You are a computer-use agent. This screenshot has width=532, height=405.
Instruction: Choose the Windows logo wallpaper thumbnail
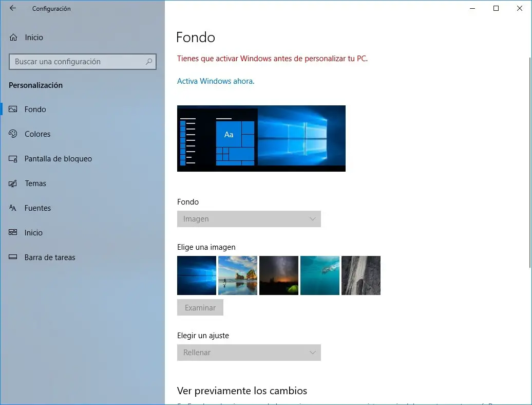(197, 275)
